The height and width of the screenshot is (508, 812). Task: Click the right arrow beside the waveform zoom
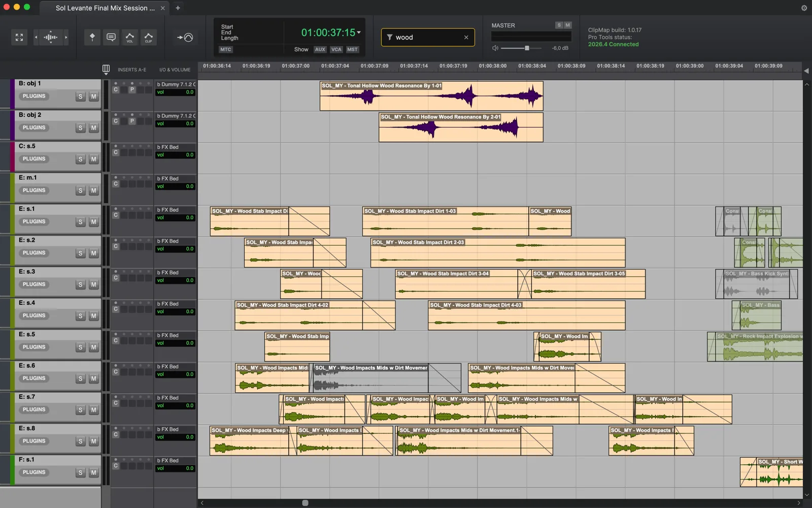[66, 37]
